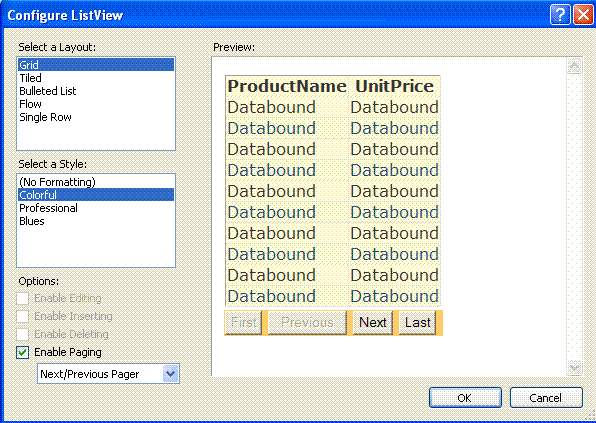Close the Configure ListView dialog
The height and width of the screenshot is (423, 596).
pos(583,15)
